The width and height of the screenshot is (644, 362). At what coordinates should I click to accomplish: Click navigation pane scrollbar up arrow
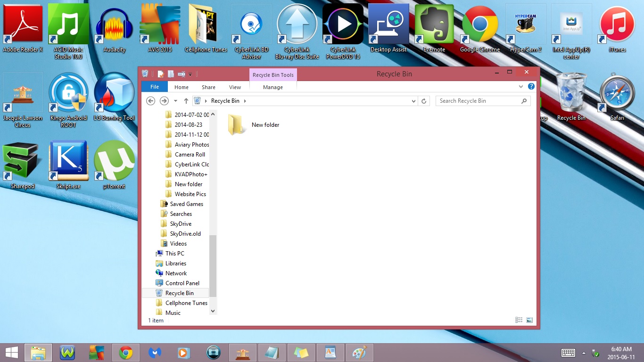(213, 114)
